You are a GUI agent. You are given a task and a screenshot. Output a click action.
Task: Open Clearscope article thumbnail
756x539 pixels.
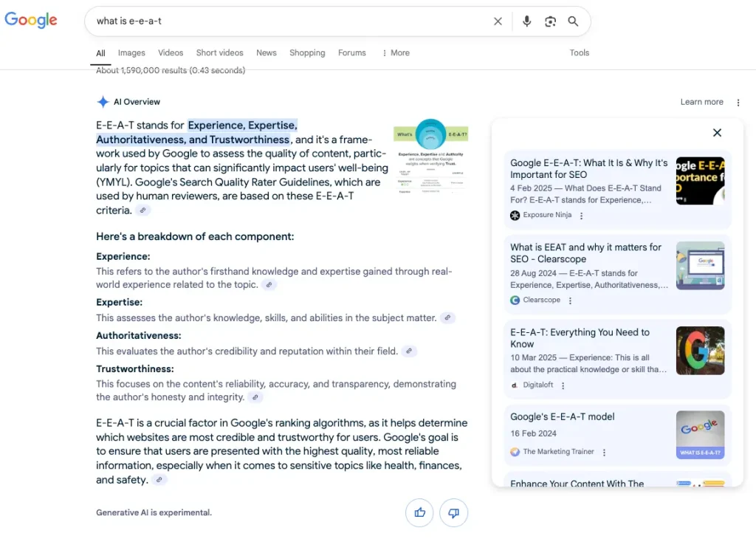700,266
